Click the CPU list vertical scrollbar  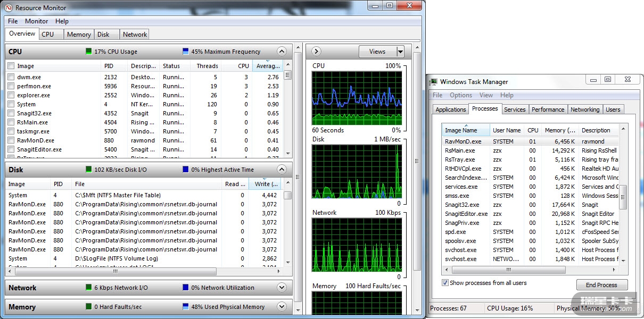point(287,110)
